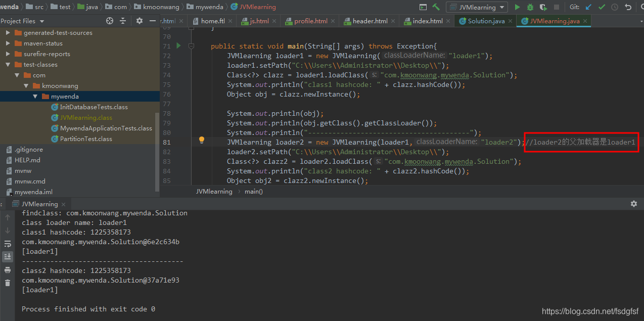
Task: Start debugging with the bug icon
Action: 530,7
